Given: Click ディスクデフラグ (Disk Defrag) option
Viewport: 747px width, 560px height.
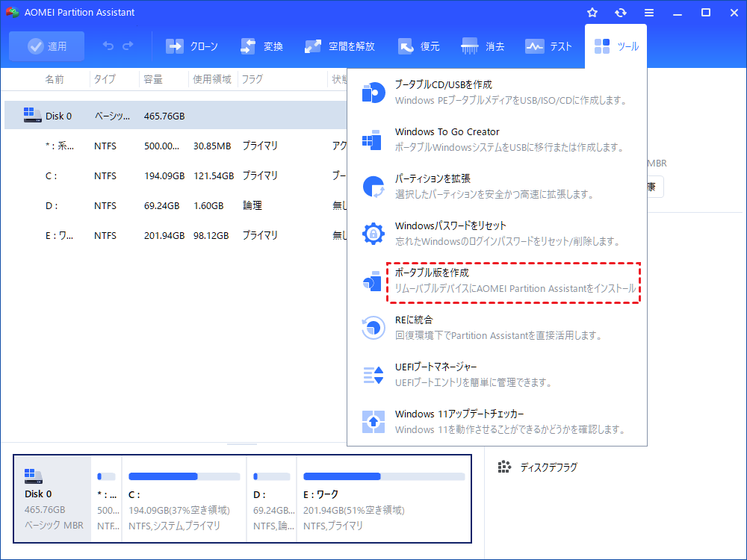Looking at the screenshot, I should 537,467.
